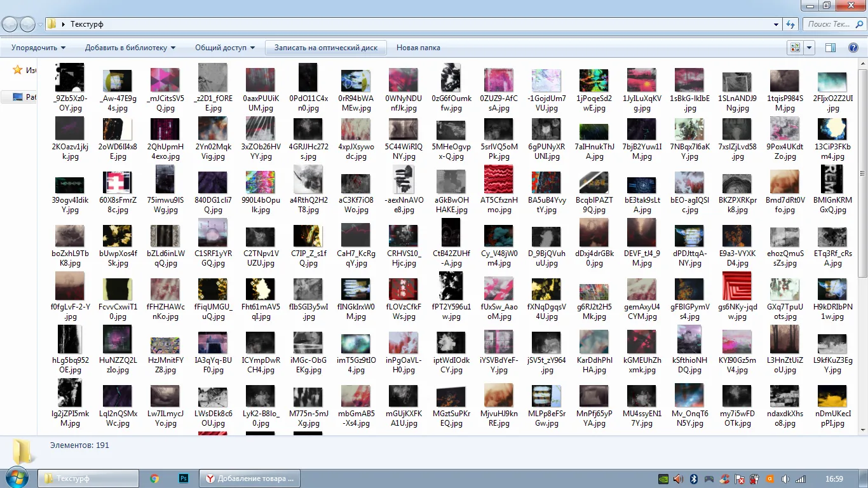Create a folder with Новая папка

click(418, 48)
